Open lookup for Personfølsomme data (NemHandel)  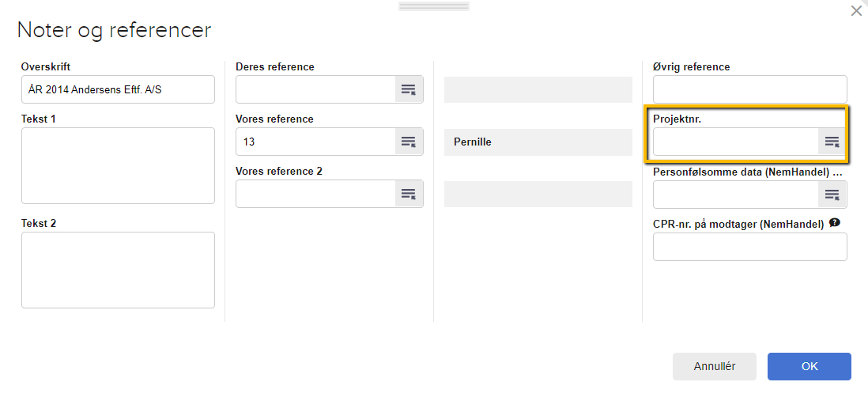click(832, 194)
